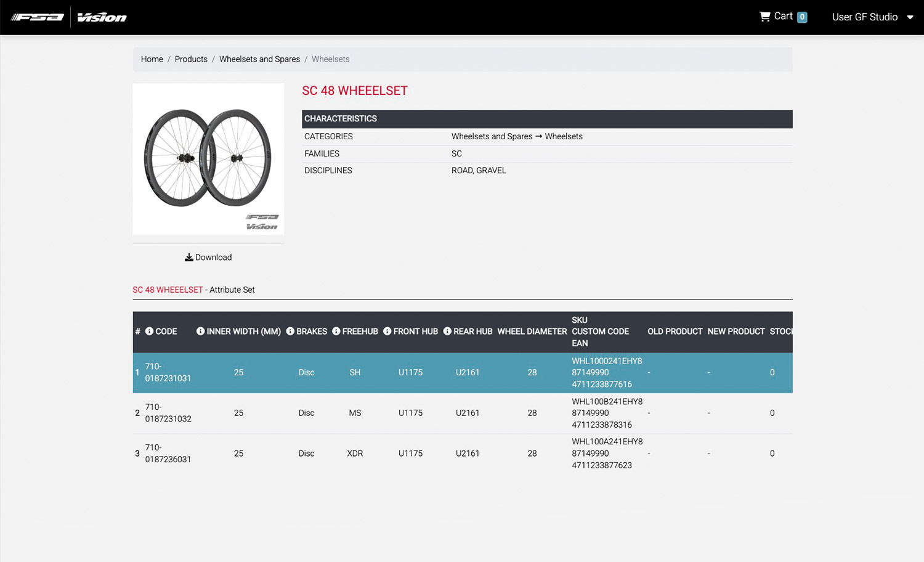The image size is (924, 562).
Task: Click info icon next to FREEHUB header
Action: tap(336, 332)
